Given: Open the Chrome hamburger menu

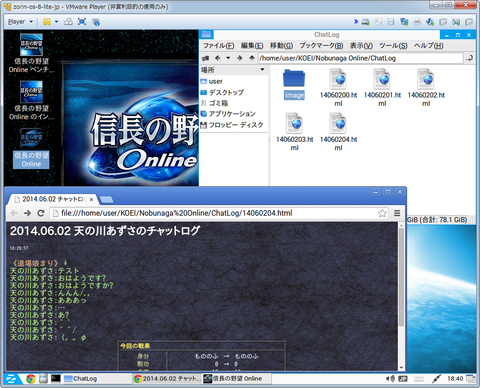Looking at the screenshot, I should tap(397, 213).
